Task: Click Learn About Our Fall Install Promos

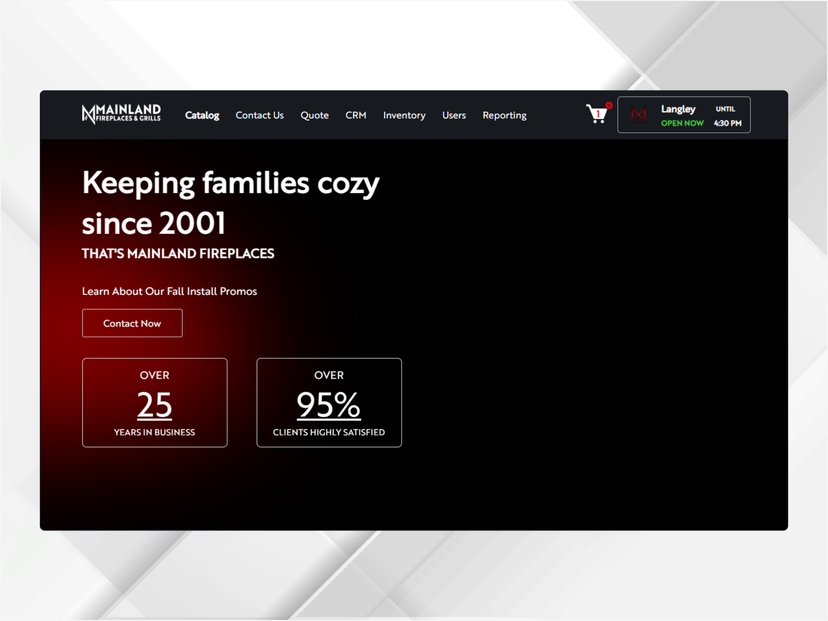Action: point(169,291)
